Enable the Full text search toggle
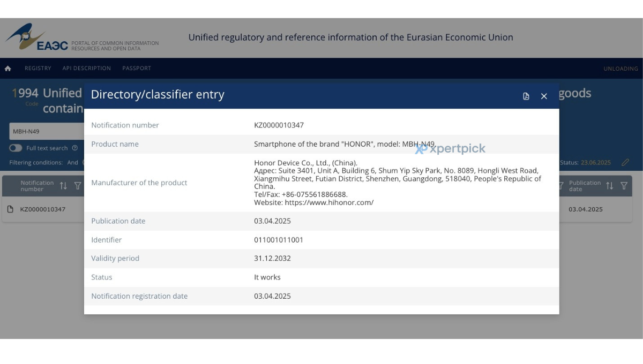The image size is (643, 364). click(x=16, y=148)
